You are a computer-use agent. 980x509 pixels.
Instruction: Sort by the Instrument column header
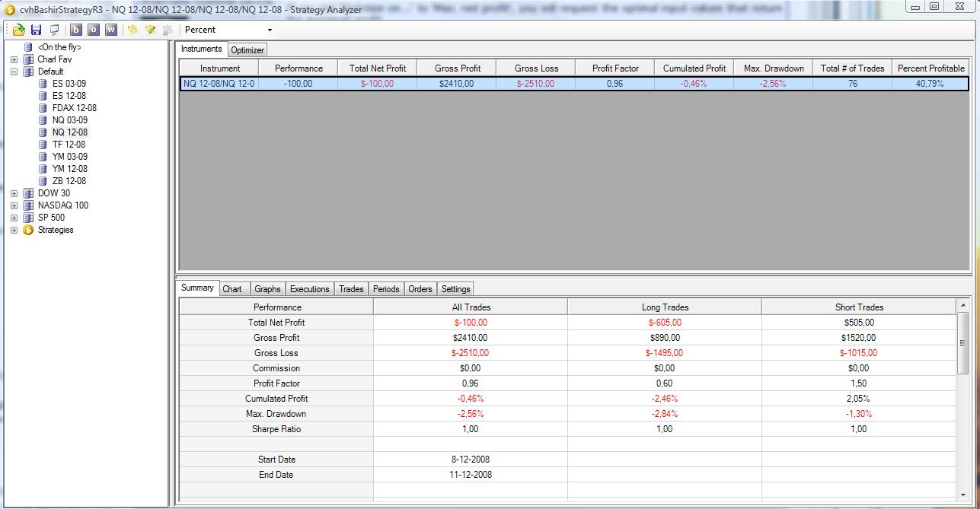220,68
